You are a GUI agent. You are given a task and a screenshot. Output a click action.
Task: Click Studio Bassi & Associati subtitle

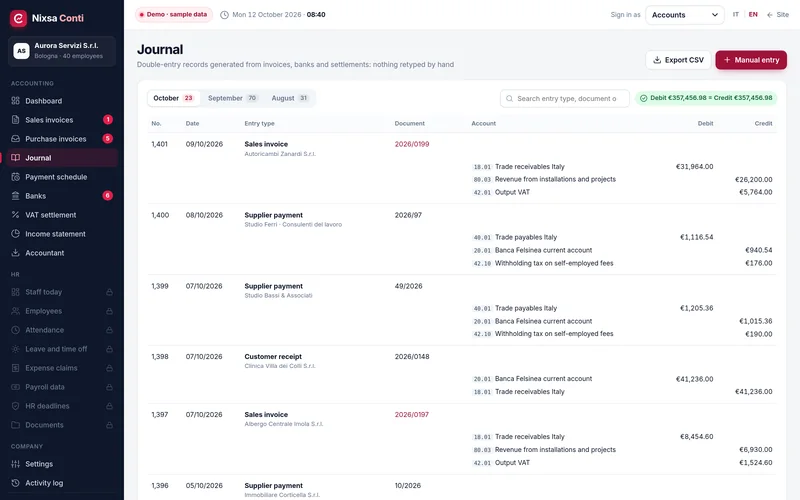click(x=278, y=296)
